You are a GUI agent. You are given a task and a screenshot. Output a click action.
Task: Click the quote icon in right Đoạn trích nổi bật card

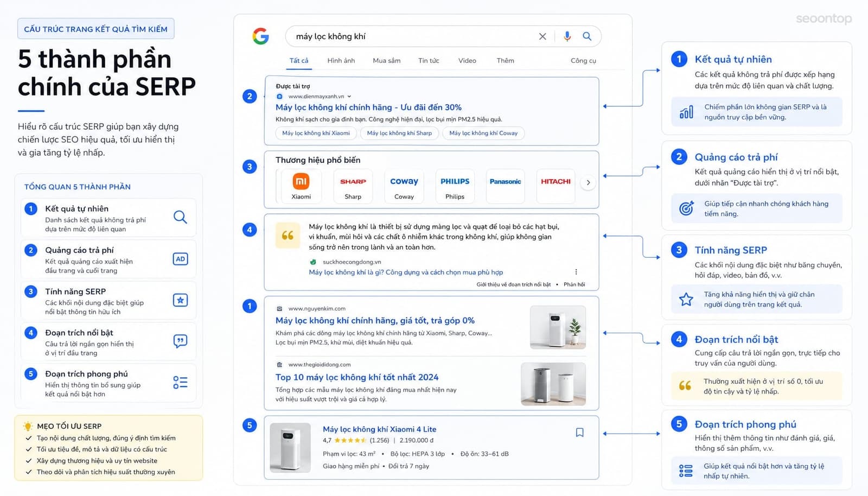(685, 385)
